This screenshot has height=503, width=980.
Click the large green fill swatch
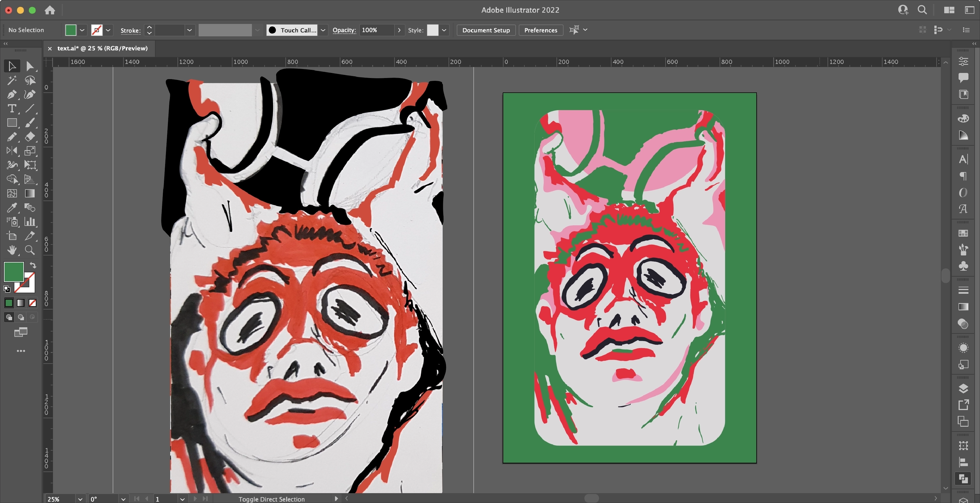point(14,271)
